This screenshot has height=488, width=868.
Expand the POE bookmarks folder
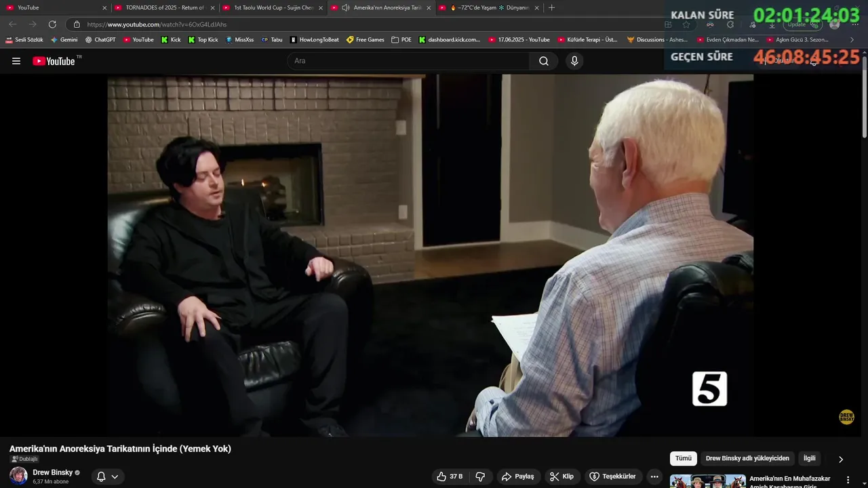click(x=401, y=40)
